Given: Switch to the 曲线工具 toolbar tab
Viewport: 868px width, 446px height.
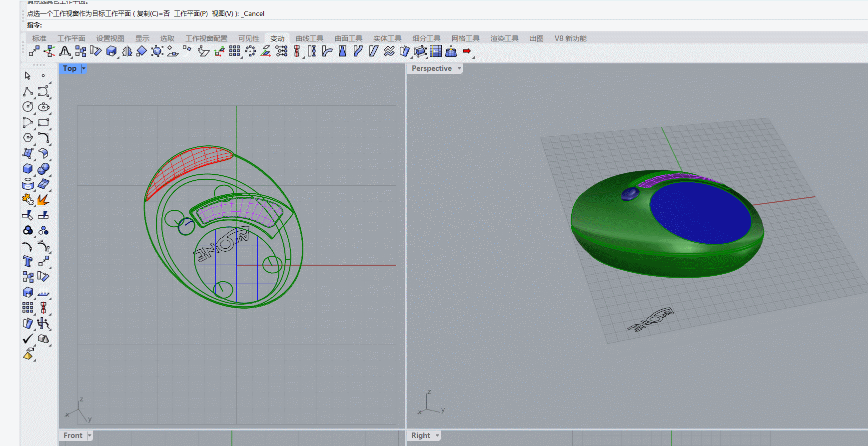Looking at the screenshot, I should pos(309,38).
